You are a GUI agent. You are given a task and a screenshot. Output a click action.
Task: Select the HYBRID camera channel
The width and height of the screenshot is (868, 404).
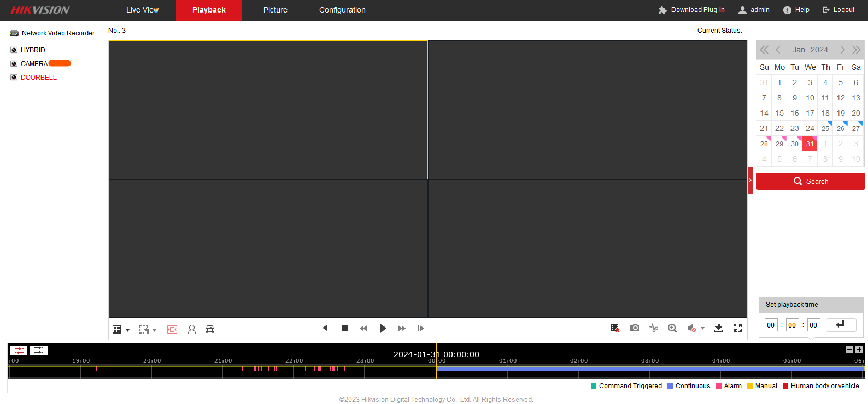(x=33, y=50)
